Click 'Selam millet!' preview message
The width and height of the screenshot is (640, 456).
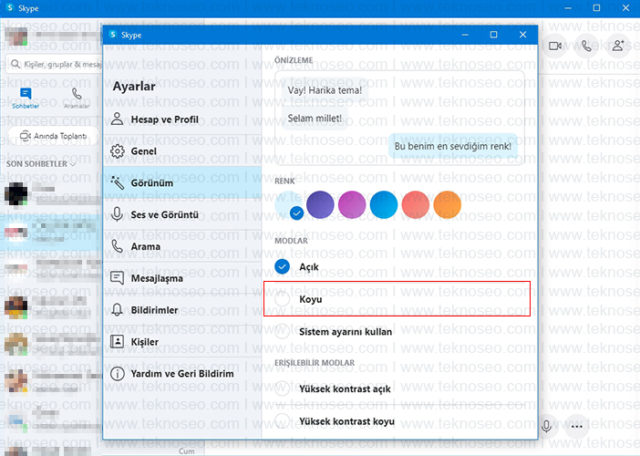(315, 118)
